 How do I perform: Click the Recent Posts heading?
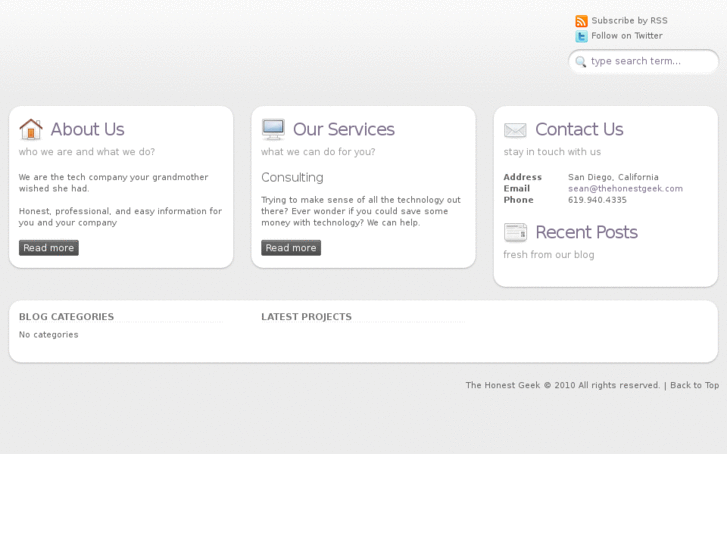pyautogui.click(x=586, y=233)
